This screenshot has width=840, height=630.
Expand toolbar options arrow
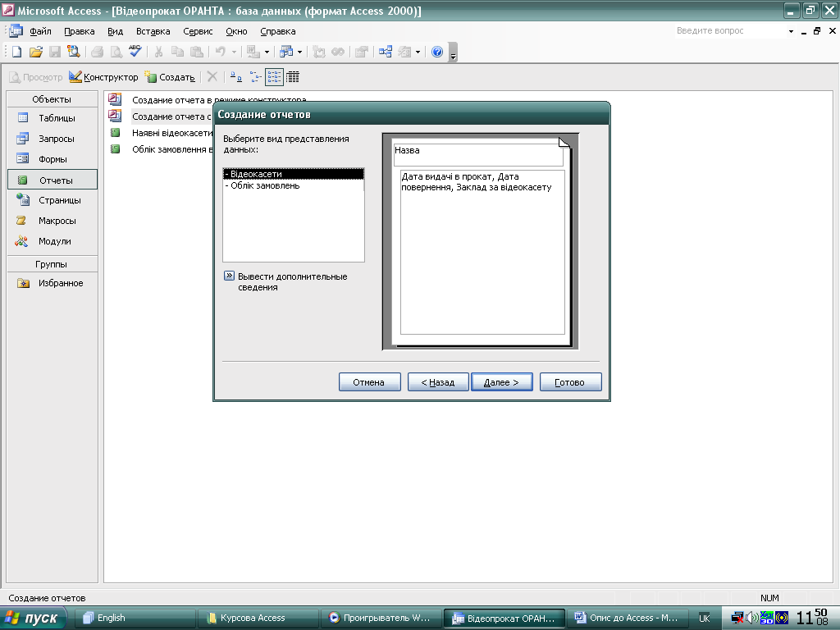[453, 52]
